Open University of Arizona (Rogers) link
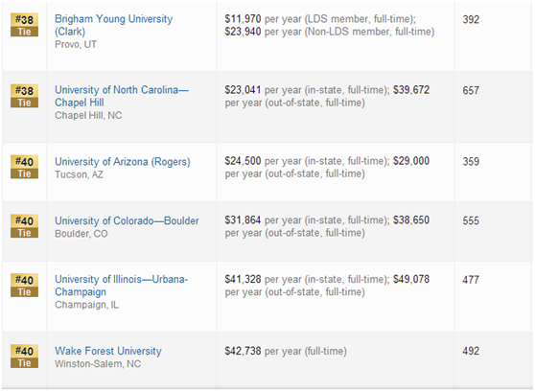Screen dimensions: 535x392 (123, 161)
